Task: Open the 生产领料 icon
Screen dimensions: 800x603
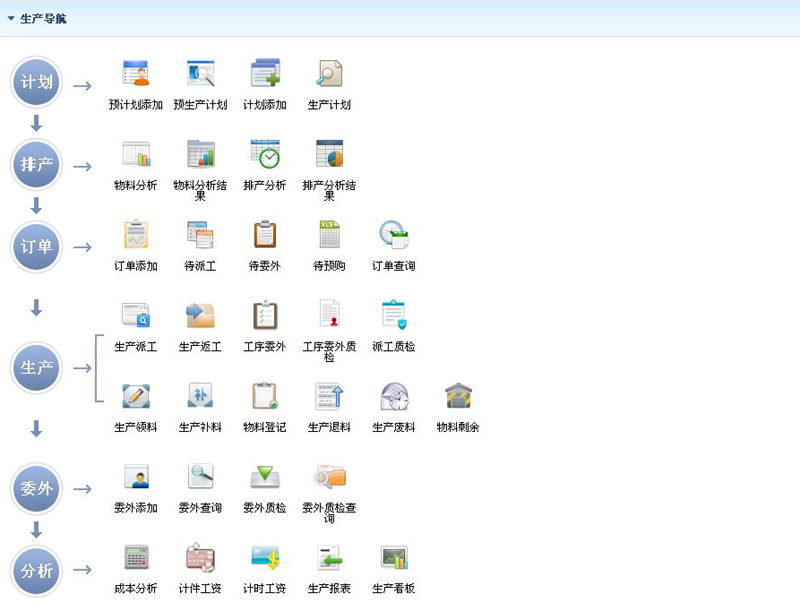Action: [x=135, y=396]
